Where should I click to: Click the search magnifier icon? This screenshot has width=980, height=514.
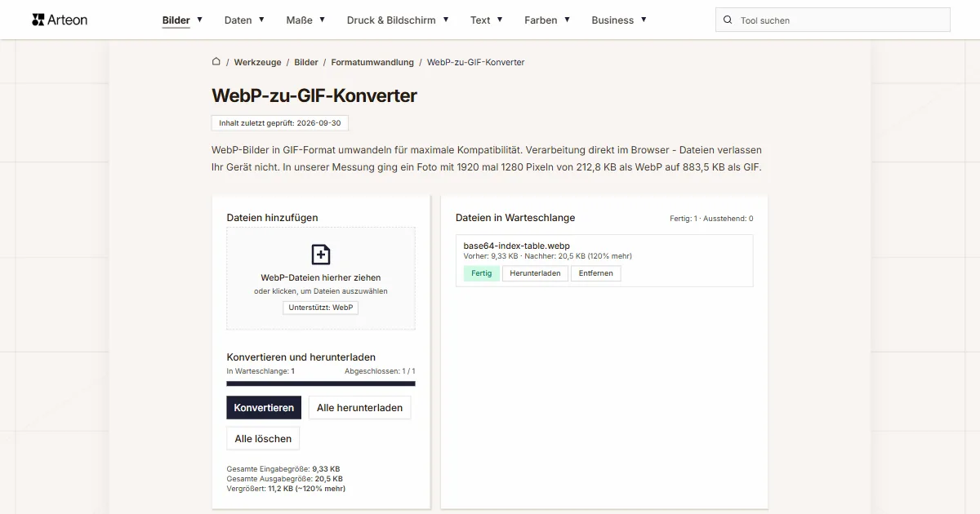728,20
